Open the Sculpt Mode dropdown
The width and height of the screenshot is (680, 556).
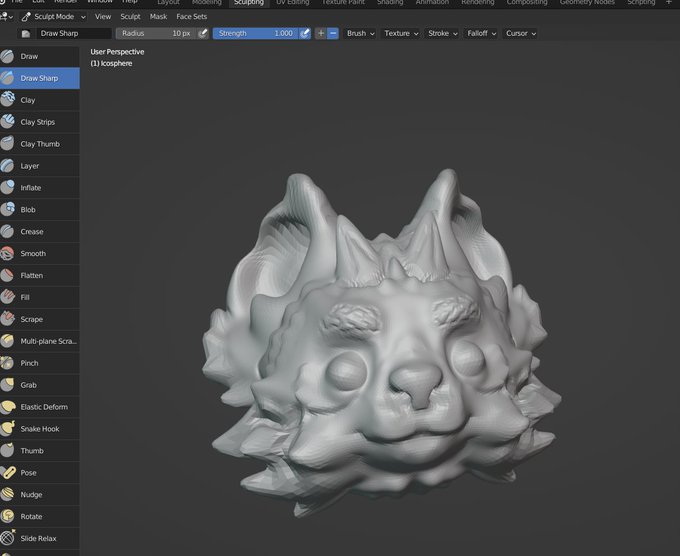53,16
